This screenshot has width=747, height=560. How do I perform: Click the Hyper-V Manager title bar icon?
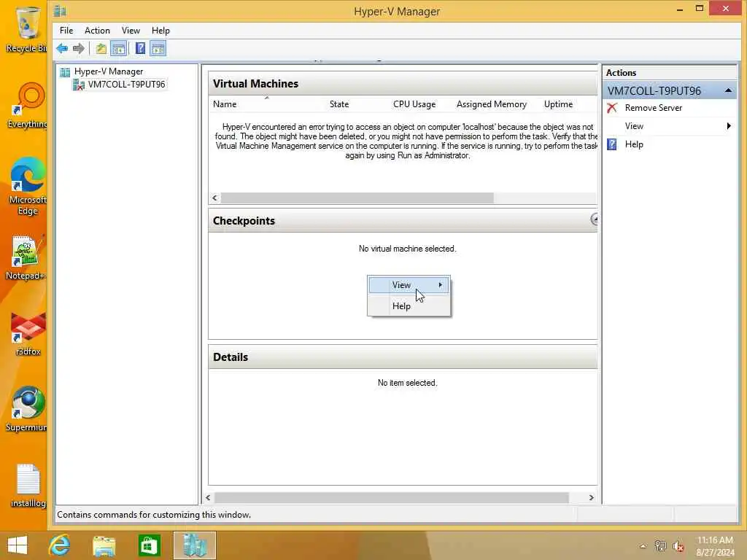[x=60, y=10]
